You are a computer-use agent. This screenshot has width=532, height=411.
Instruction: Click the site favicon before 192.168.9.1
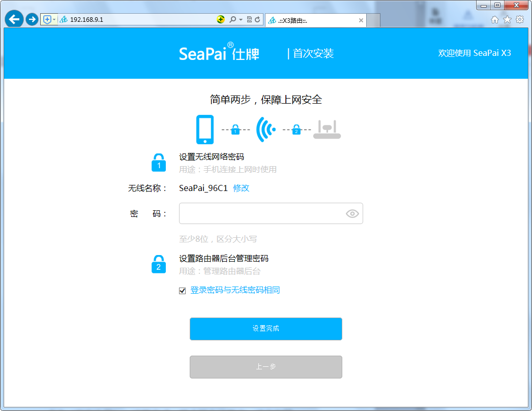pos(64,20)
